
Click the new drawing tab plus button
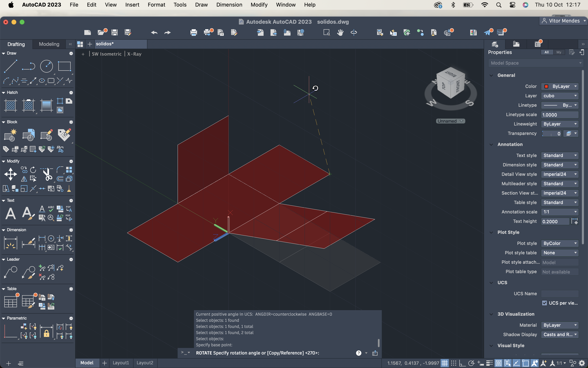click(x=90, y=44)
